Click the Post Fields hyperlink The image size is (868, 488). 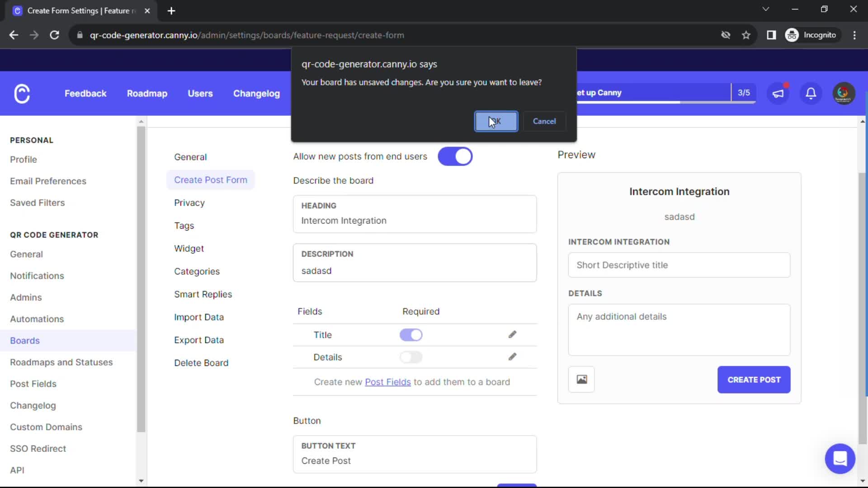387,381
